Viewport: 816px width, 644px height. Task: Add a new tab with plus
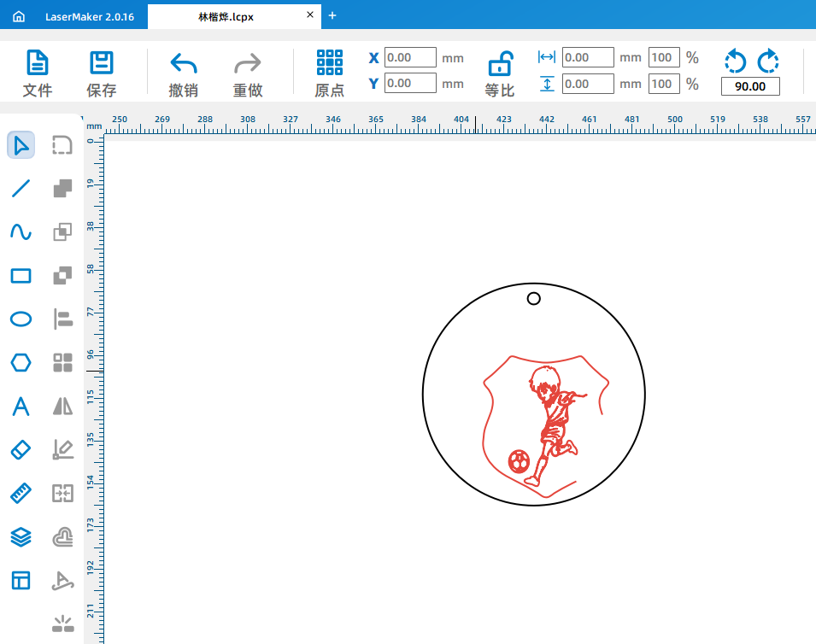coord(332,15)
